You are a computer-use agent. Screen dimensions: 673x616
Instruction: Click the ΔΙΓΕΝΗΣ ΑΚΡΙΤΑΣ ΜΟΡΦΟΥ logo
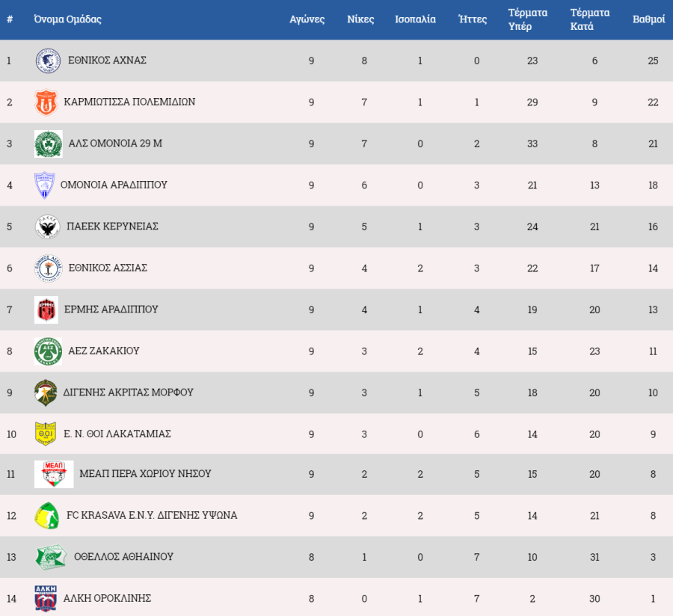point(46,392)
